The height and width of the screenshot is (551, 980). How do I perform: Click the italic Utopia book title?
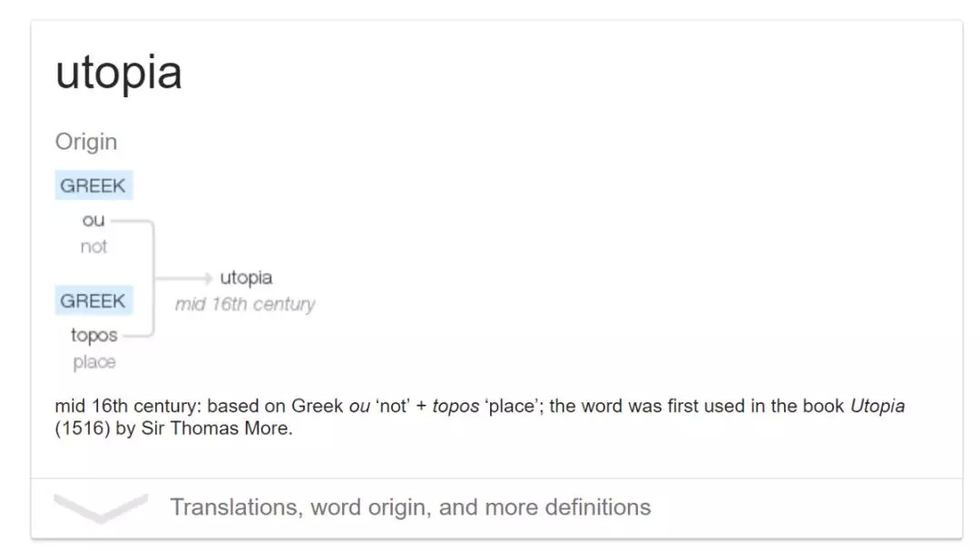877,406
